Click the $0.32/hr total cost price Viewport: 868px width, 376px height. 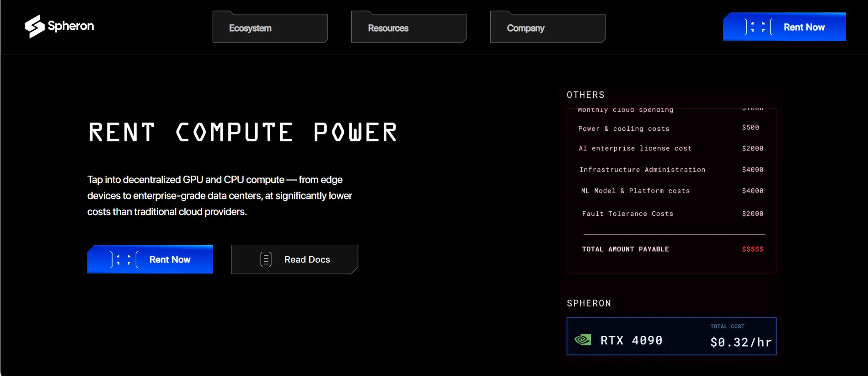coord(740,342)
